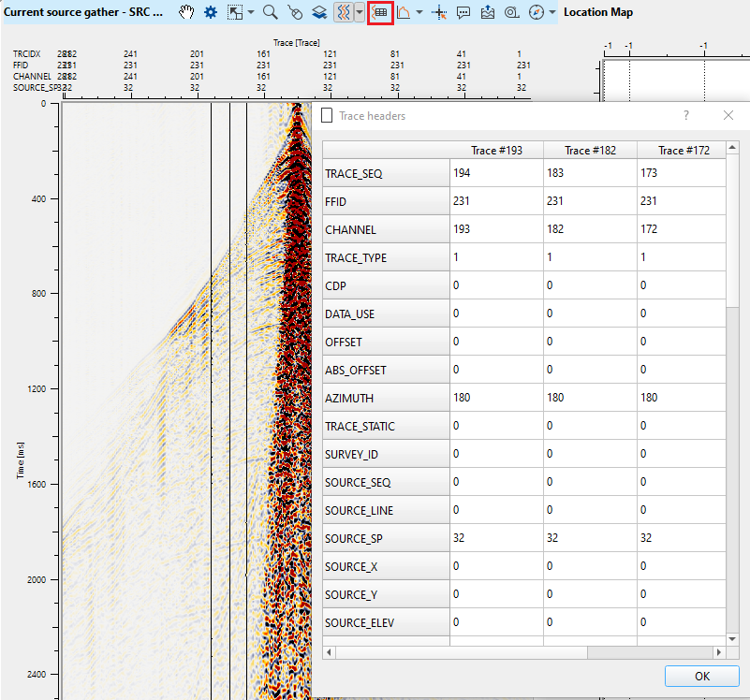Expand the histogram tool dropdown arrow

tap(419, 12)
